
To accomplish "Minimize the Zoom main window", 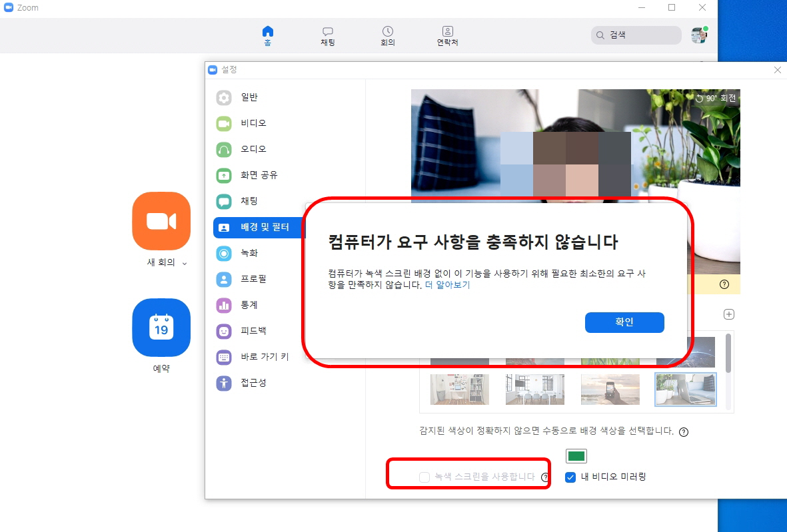I will click(642, 7).
